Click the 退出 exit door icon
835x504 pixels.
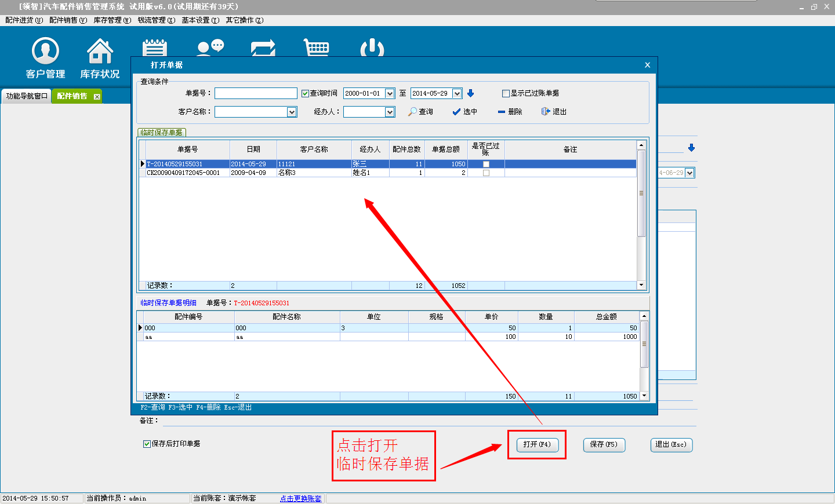pos(546,111)
